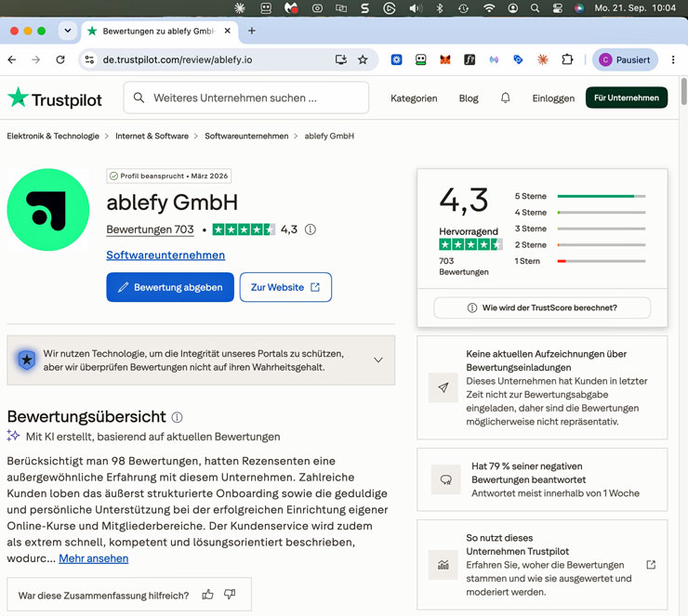Click the info icon next to 4,3 rating

(x=311, y=229)
